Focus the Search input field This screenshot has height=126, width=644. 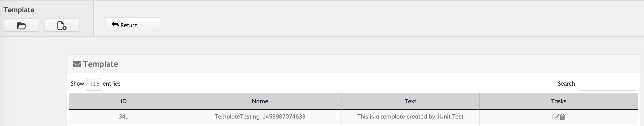[x=607, y=84]
